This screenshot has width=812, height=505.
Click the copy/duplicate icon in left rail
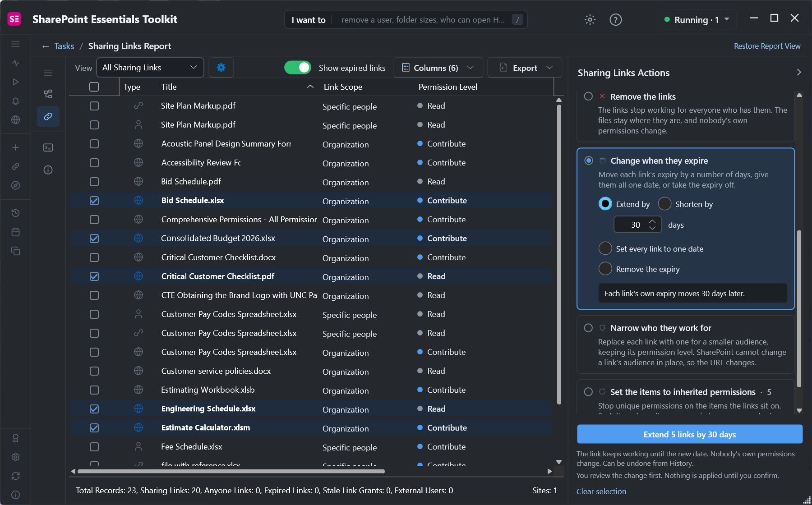15,251
